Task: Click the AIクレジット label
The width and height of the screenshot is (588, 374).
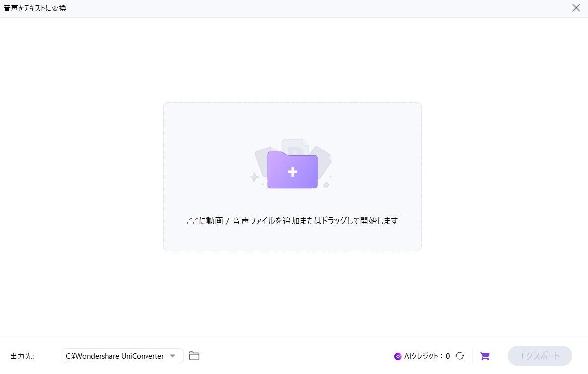Action: (421, 356)
